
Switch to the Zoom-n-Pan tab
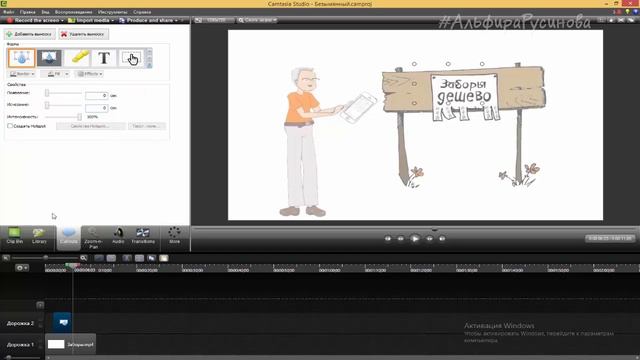[93, 238]
